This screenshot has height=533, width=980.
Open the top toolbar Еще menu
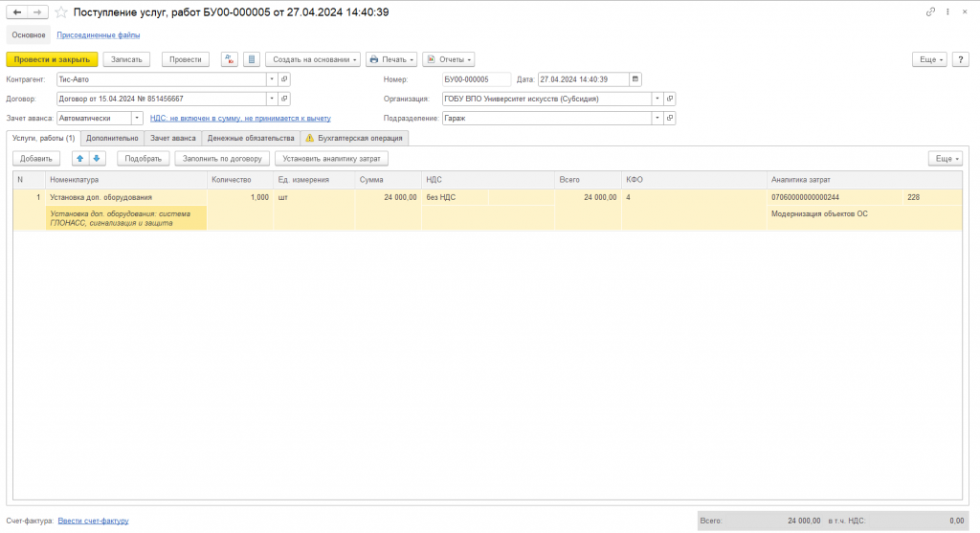[930, 59]
